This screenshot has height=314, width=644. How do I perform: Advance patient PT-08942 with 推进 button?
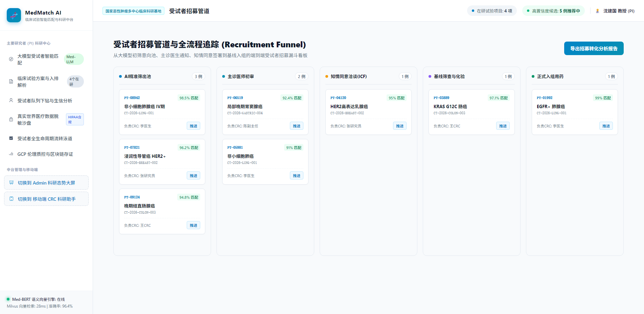193,126
